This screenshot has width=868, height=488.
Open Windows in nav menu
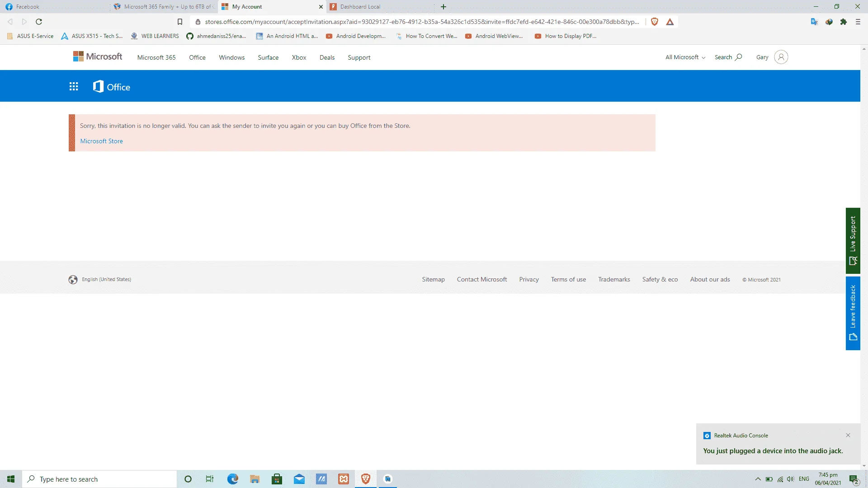click(232, 57)
